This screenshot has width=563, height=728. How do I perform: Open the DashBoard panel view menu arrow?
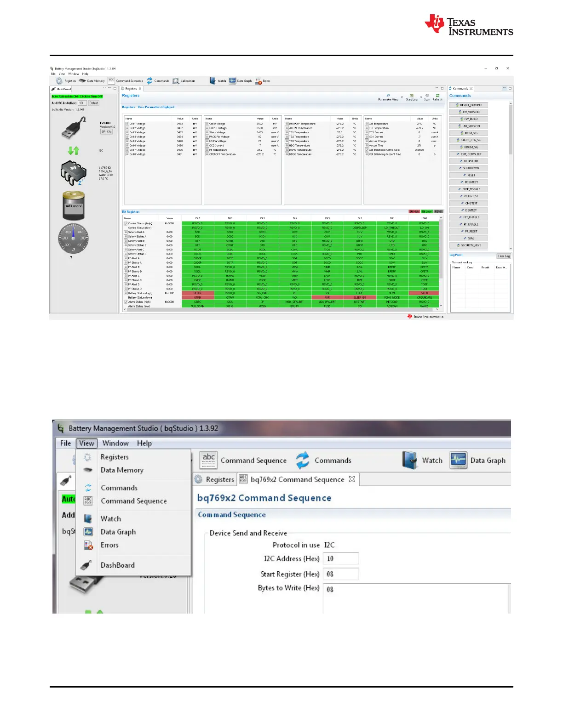click(x=105, y=88)
